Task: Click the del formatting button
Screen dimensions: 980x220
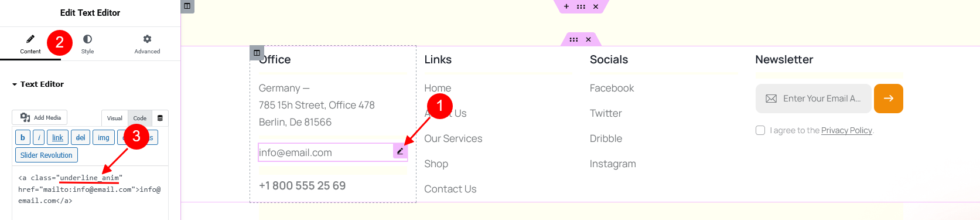Action: point(80,137)
